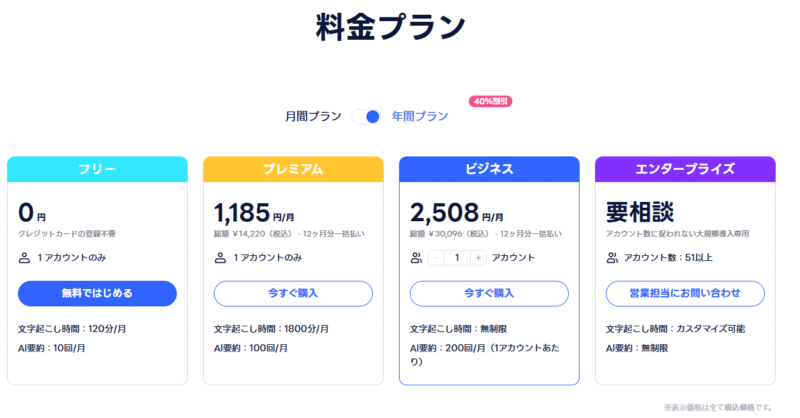
Task: Click the 40%割引 discount badge
Action: pos(490,101)
